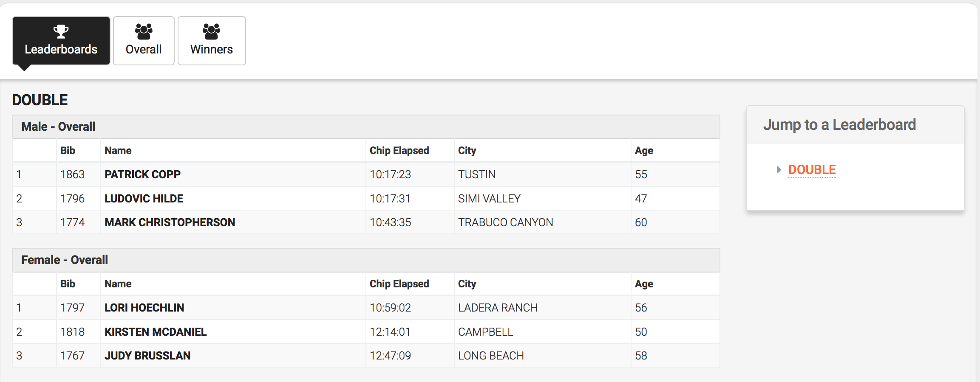The height and width of the screenshot is (382, 980).
Task: Open MARK CHRISTOPHERSON's result page
Action: [x=170, y=222]
